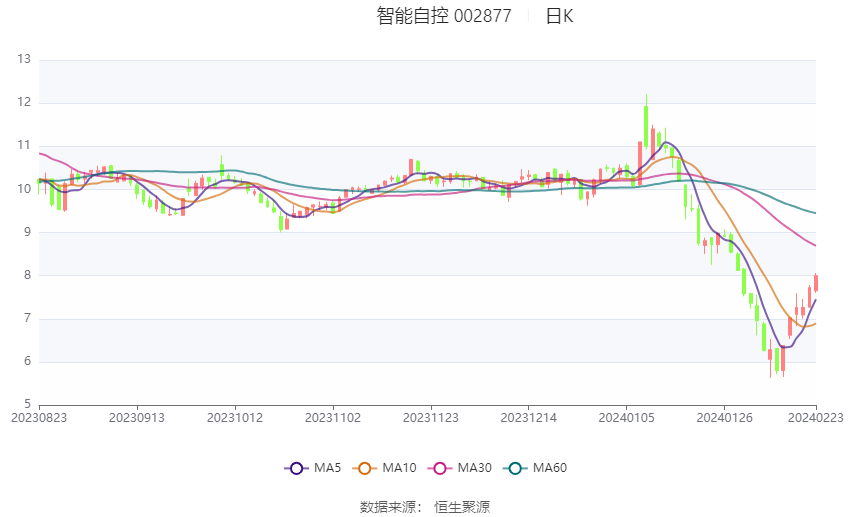
Task: Click the y-axis value 7
Action: [28, 318]
